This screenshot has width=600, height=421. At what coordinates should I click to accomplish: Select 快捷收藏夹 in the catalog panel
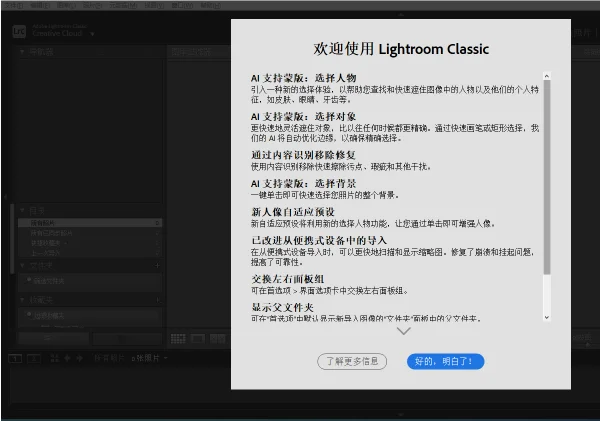tap(90, 243)
